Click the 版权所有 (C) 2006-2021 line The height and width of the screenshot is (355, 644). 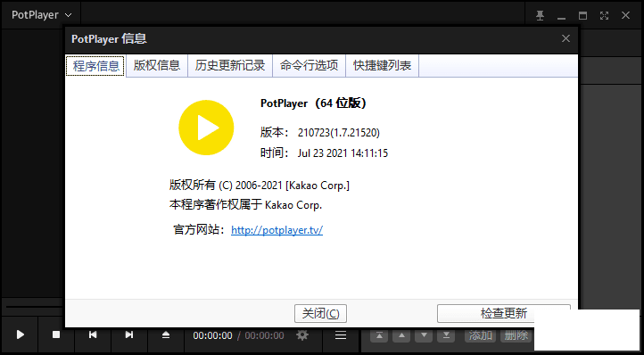(260, 186)
